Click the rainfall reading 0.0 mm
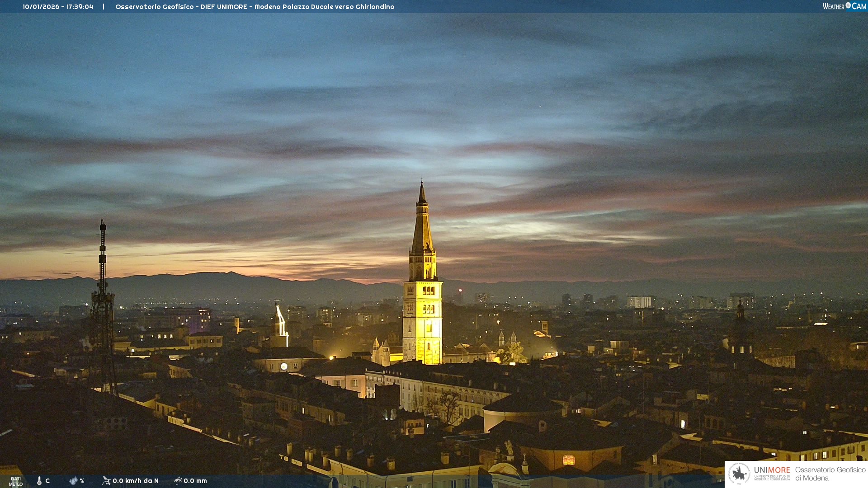868x488 pixels. click(195, 481)
